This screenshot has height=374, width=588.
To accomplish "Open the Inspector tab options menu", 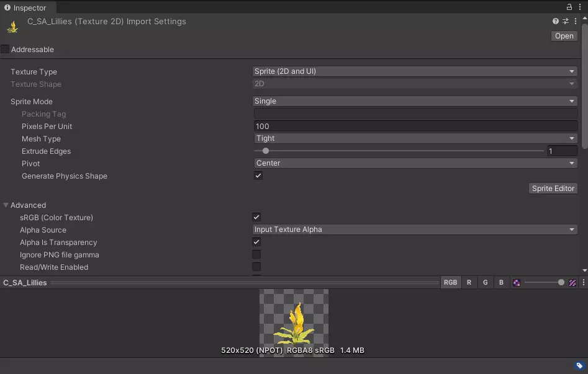I will [580, 7].
